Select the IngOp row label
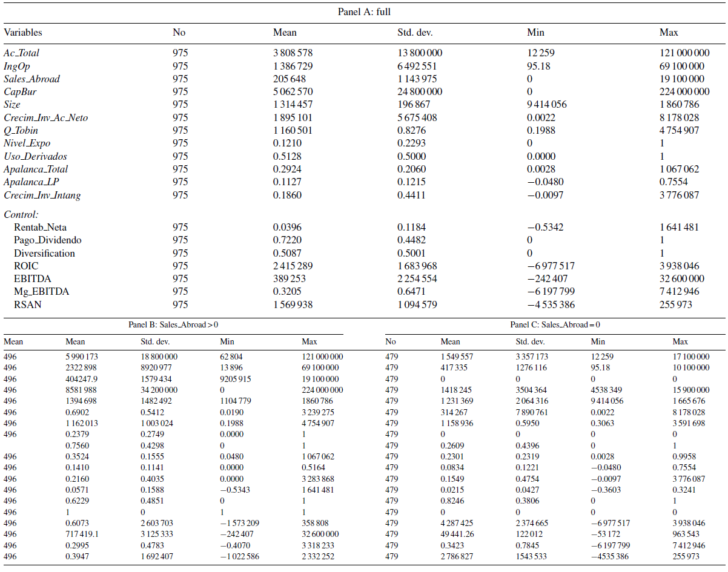 (x=16, y=66)
